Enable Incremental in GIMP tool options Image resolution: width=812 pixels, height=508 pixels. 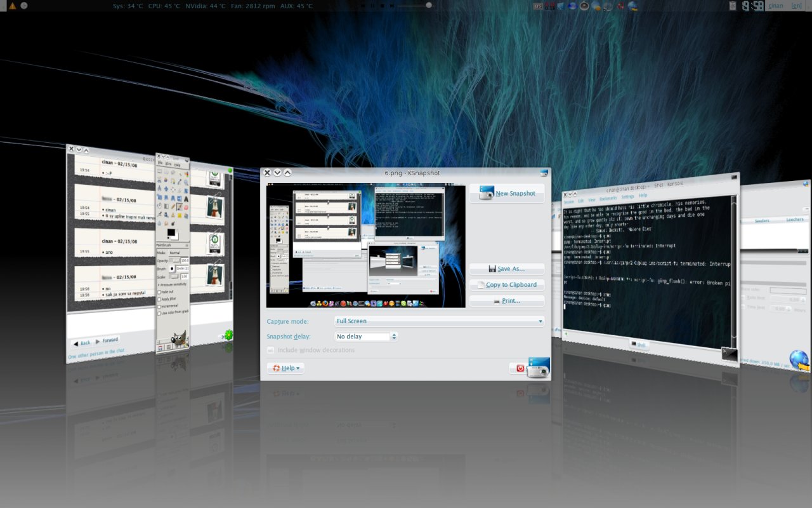coord(159,307)
